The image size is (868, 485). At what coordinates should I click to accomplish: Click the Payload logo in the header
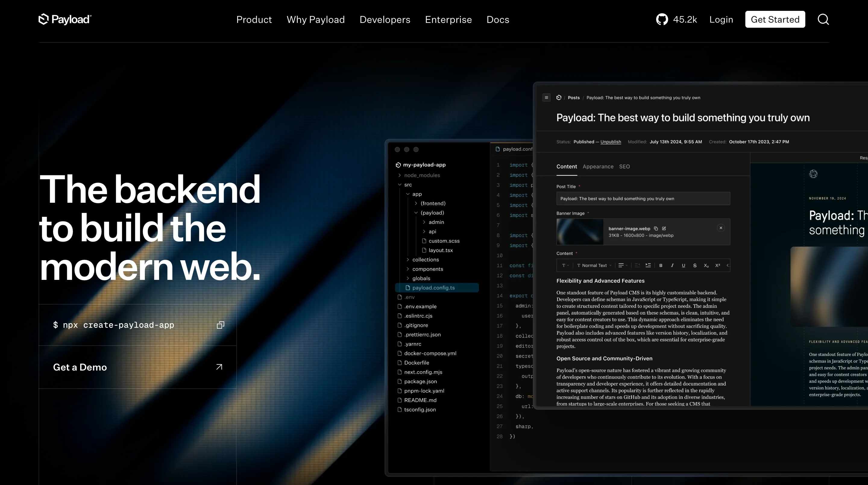pos(65,19)
